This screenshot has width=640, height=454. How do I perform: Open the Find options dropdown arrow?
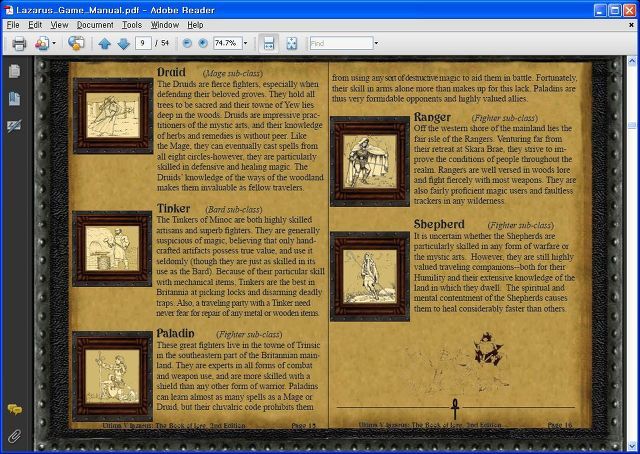(376, 43)
